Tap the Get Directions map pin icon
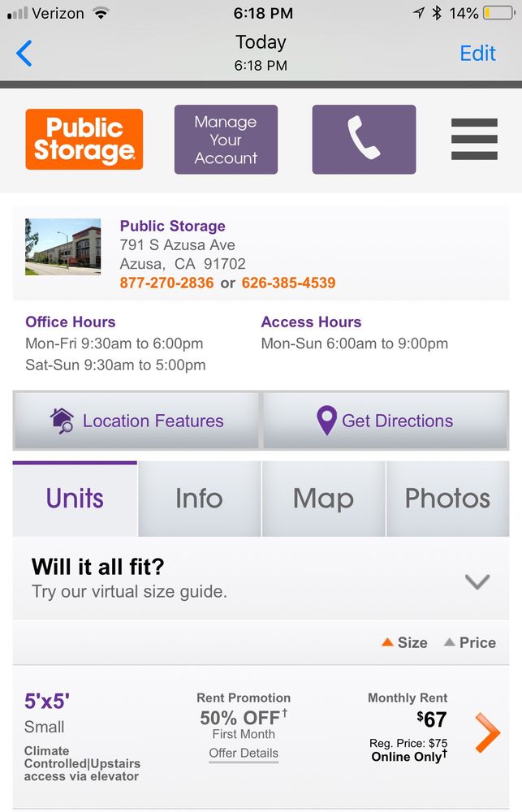This screenshot has height=812, width=522. [326, 421]
